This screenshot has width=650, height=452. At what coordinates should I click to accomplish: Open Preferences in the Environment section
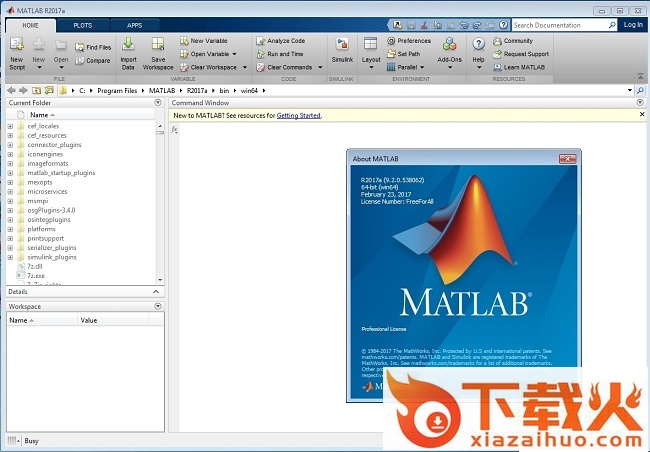(x=409, y=41)
